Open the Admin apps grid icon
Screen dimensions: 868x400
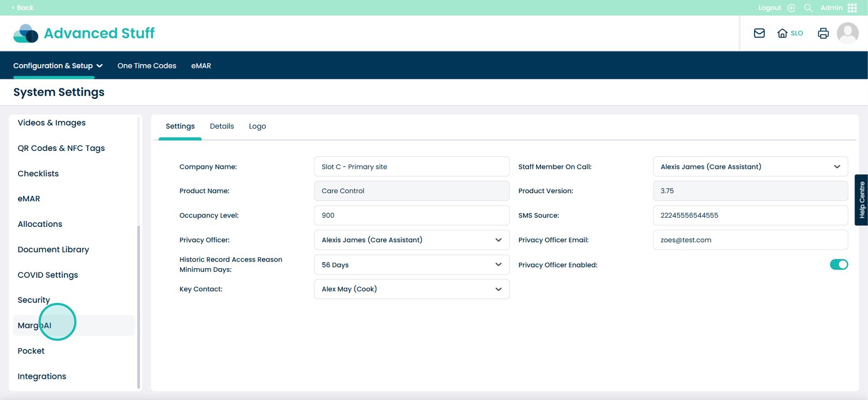(852, 8)
